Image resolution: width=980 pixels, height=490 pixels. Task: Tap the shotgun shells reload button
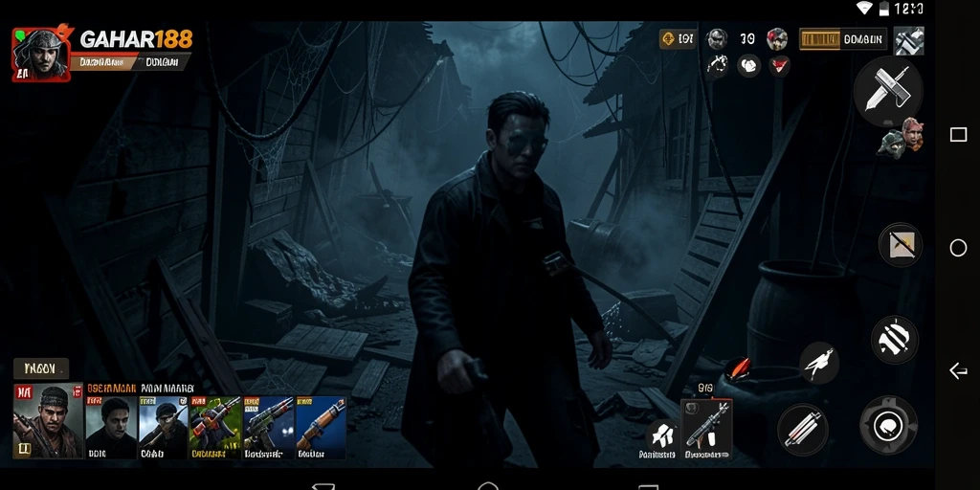803,428
